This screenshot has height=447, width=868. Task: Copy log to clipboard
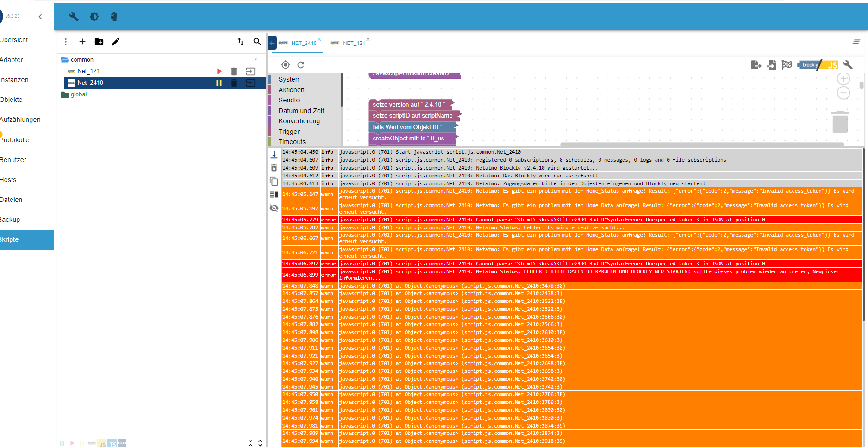click(274, 181)
